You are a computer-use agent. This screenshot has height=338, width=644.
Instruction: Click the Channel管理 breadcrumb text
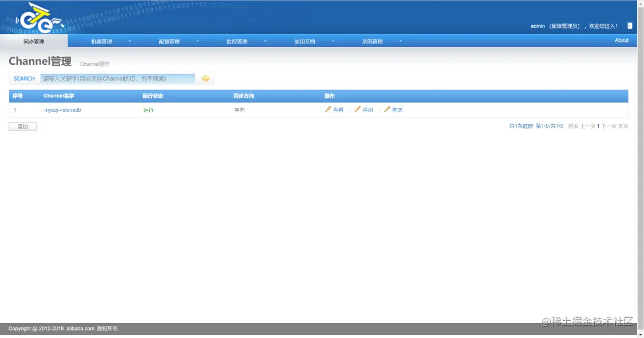tap(94, 64)
